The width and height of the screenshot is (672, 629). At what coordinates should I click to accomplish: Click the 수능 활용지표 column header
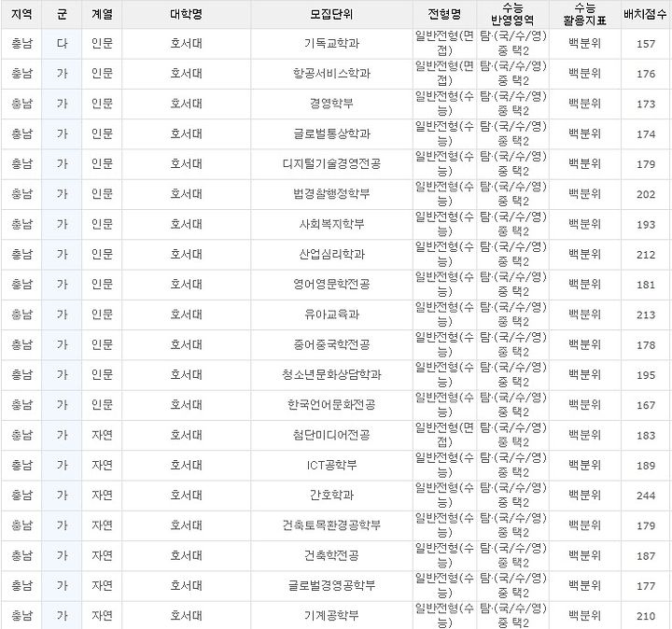pos(584,14)
